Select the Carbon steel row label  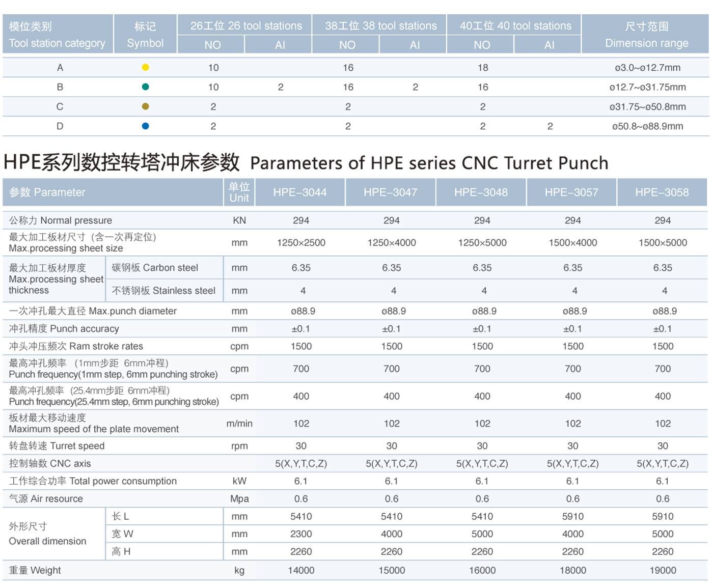click(155, 268)
